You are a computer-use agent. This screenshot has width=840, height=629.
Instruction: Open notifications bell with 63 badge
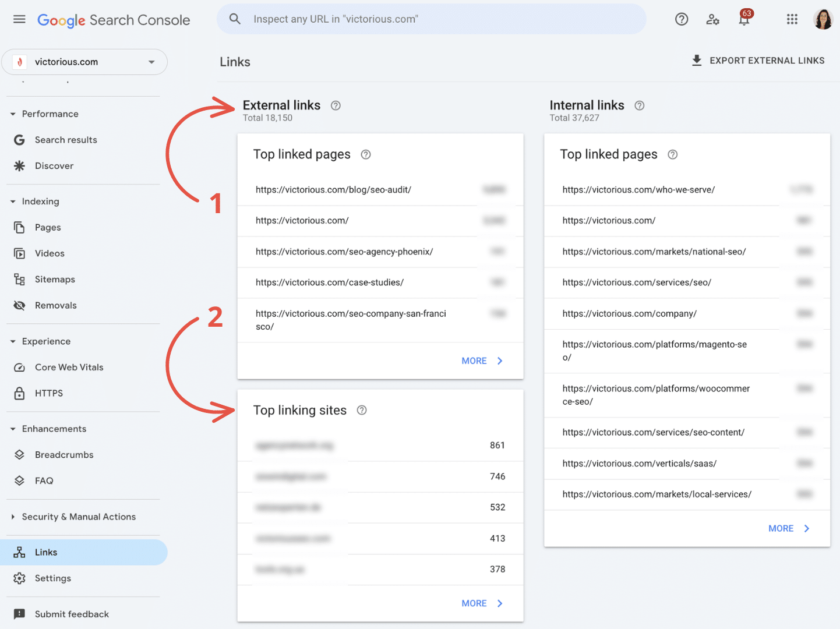click(x=744, y=18)
